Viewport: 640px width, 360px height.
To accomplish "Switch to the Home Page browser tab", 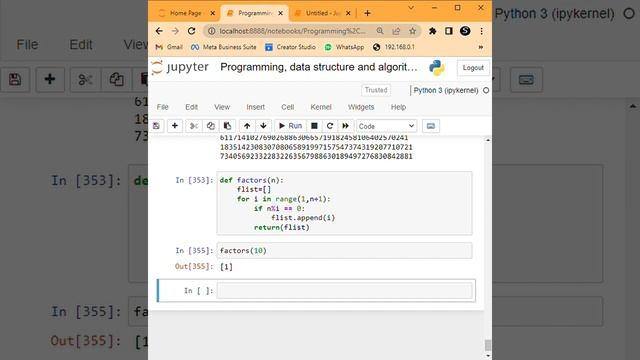I will (x=186, y=13).
